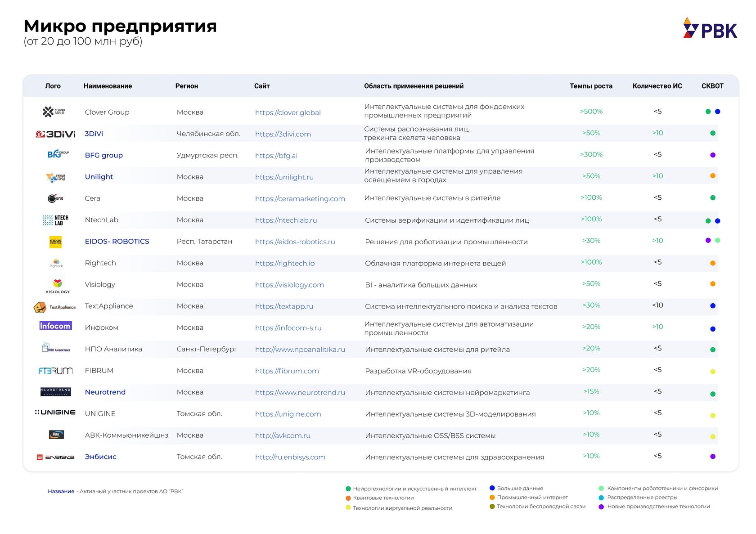Open the http://avkcom.ru link

click(x=283, y=435)
